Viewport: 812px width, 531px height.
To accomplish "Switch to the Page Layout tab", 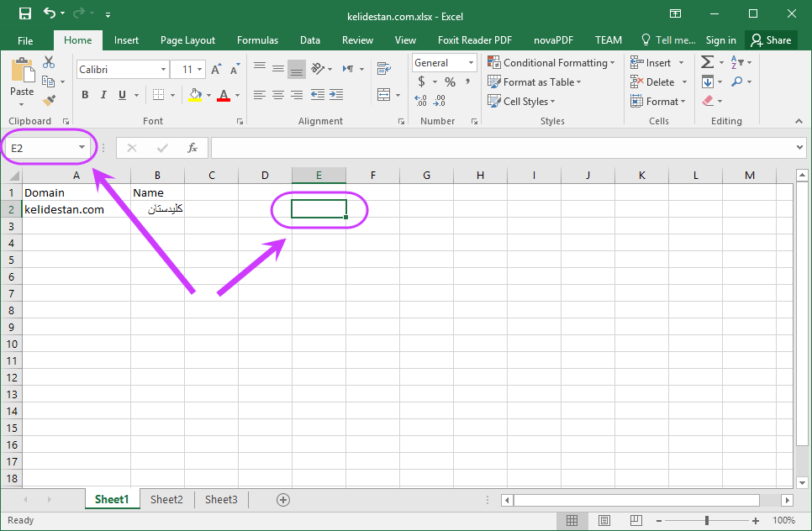I will (x=187, y=40).
